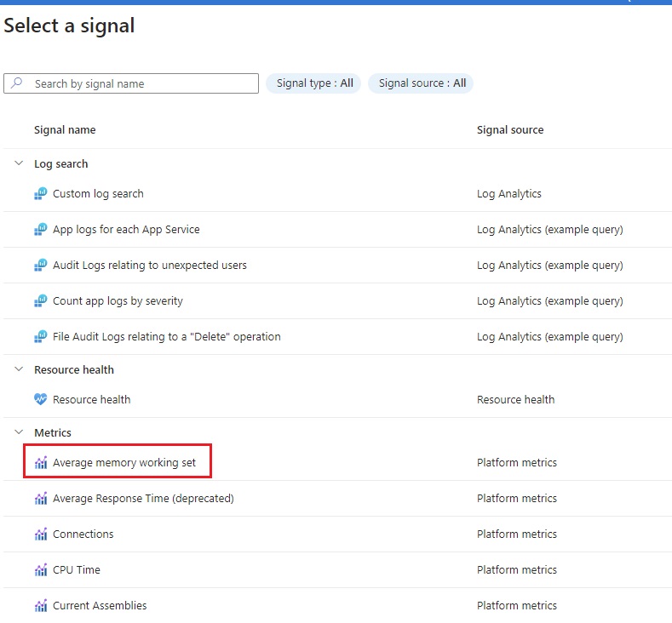Focus the Search by signal name field
The width and height of the screenshot is (672, 623).
click(131, 83)
